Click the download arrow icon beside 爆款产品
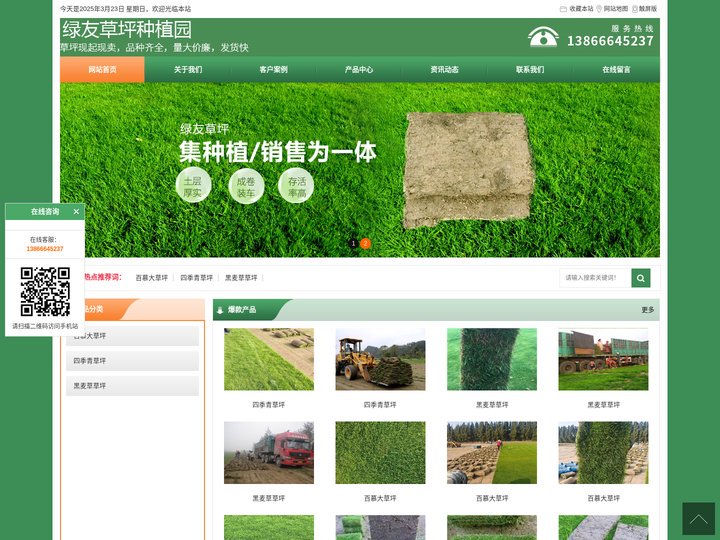Viewport: 720px width, 540px height. (x=220, y=310)
